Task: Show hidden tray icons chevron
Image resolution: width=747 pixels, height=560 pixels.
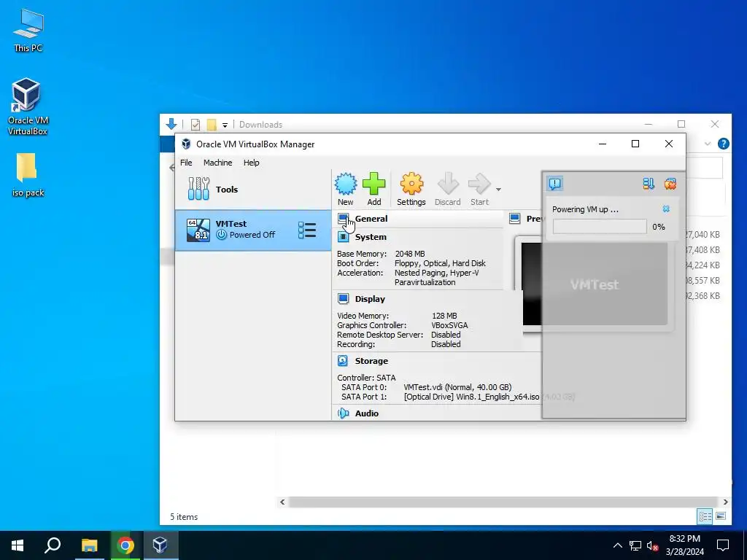Action: [617, 545]
